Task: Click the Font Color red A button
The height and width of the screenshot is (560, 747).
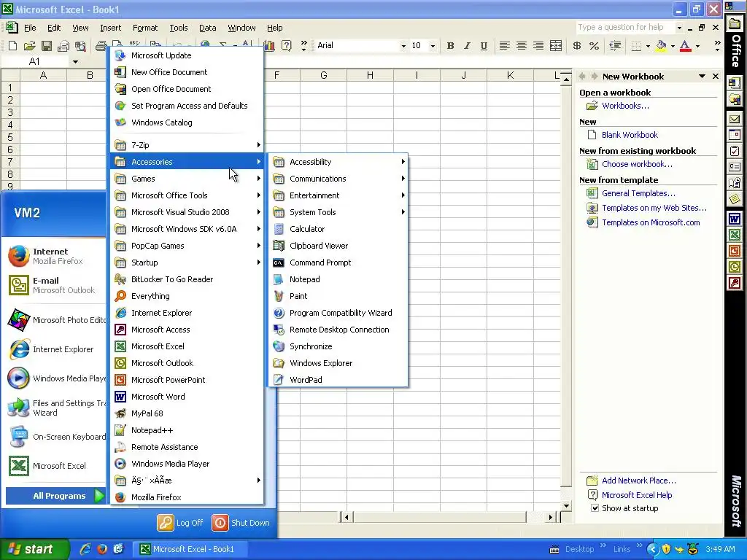Action: [x=686, y=46]
